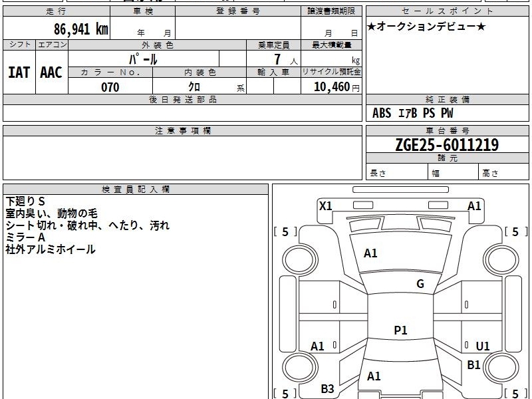532x399 pixels.
Task: Click the "シフト" header cell
Action: [x=19, y=45]
